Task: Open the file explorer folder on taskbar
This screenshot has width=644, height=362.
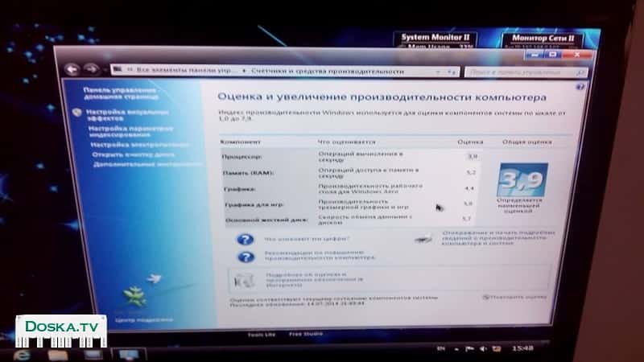Action: tap(57, 355)
